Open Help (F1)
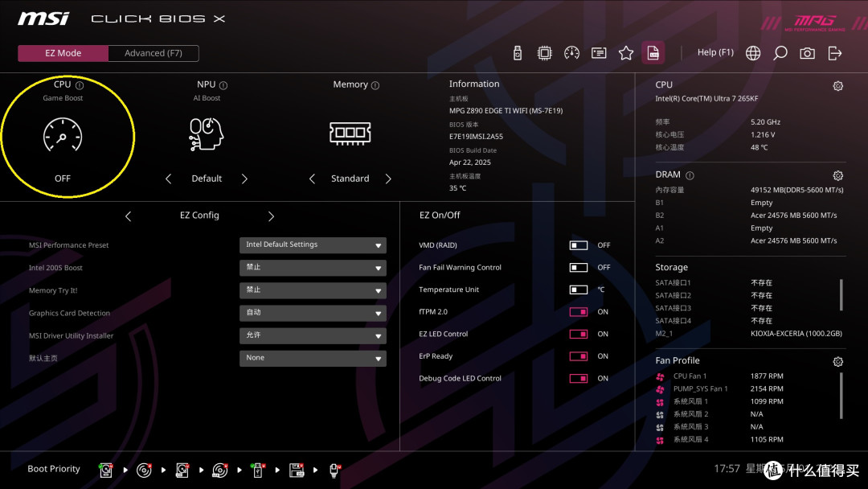 (x=715, y=52)
